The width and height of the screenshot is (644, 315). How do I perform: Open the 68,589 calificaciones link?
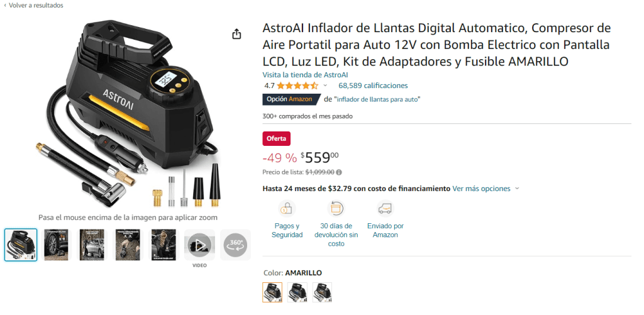coord(373,86)
